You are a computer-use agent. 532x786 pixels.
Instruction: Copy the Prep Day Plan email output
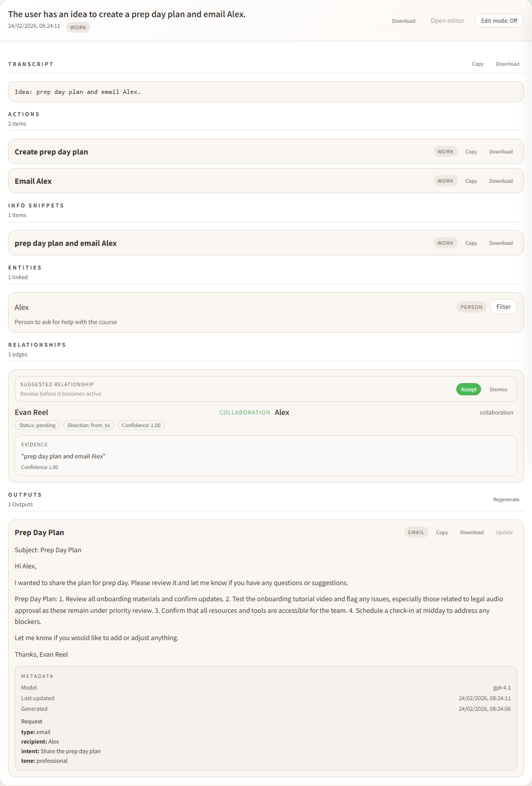coord(442,532)
